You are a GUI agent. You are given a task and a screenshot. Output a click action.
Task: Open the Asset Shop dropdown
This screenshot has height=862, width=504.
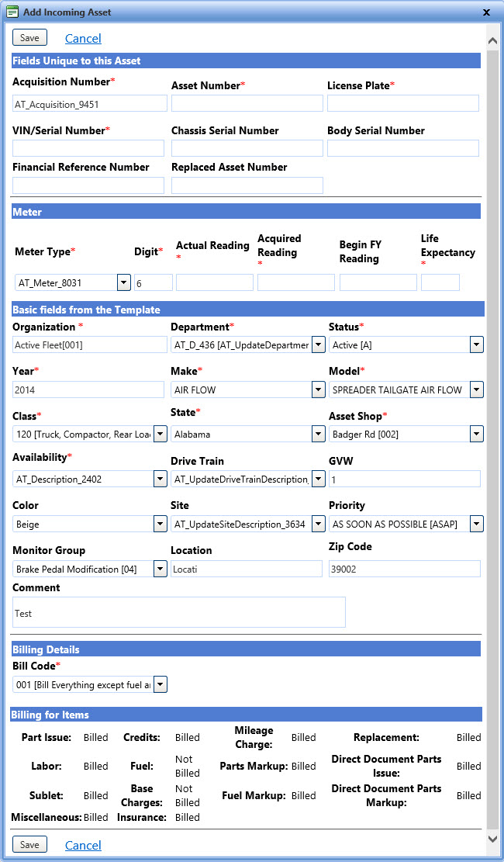click(477, 434)
